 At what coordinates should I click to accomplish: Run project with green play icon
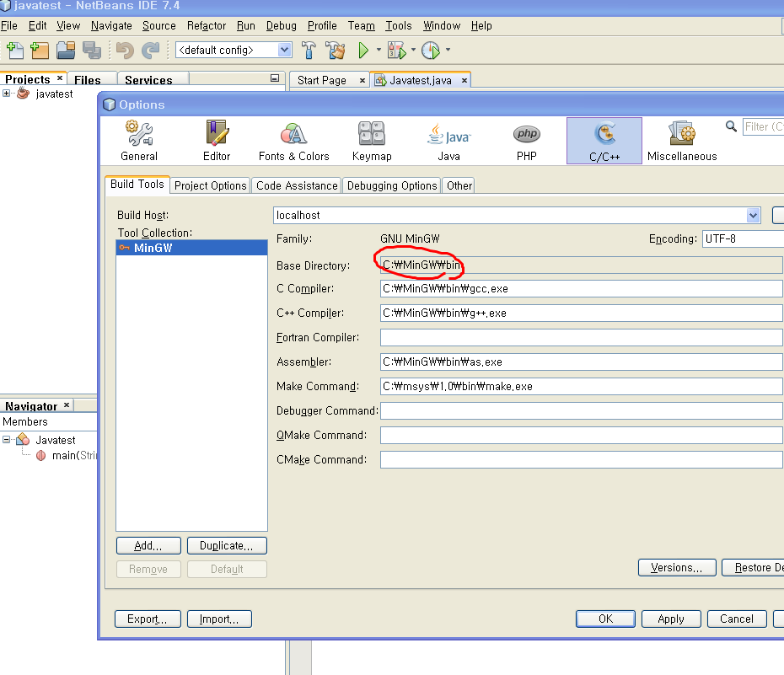(363, 51)
